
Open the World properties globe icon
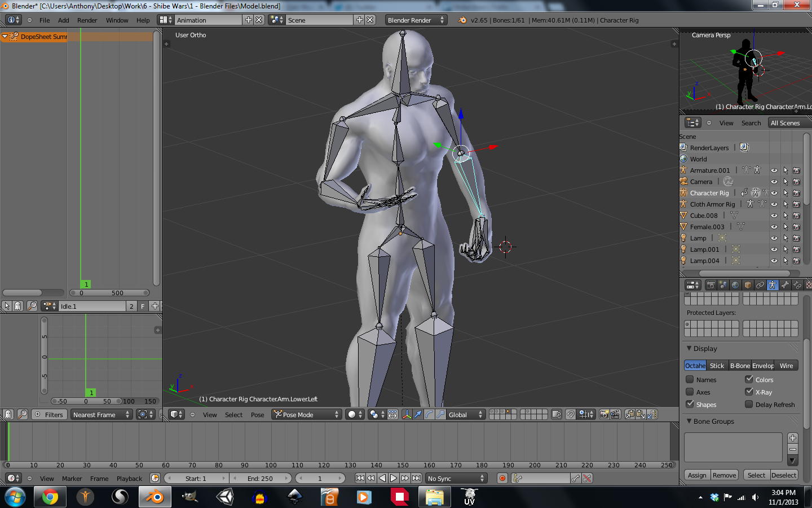735,285
